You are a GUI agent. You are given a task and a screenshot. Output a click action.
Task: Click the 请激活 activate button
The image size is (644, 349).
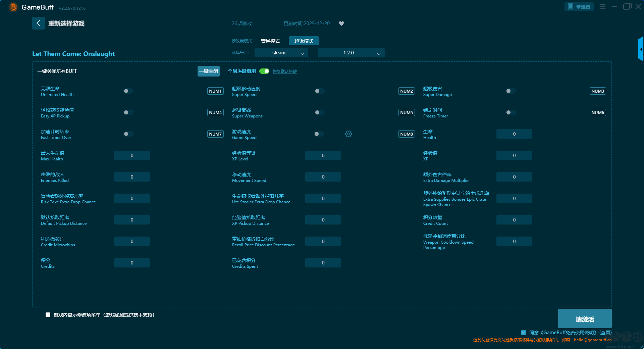[585, 318]
